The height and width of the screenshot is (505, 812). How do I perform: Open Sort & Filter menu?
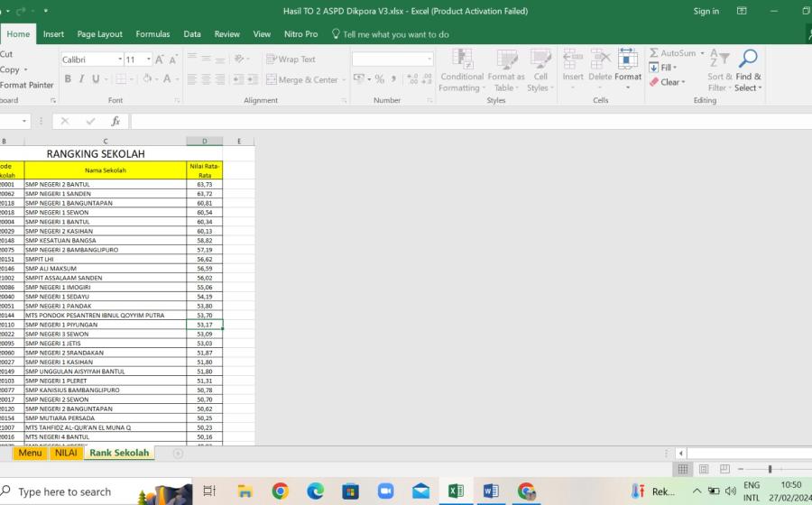(720, 70)
